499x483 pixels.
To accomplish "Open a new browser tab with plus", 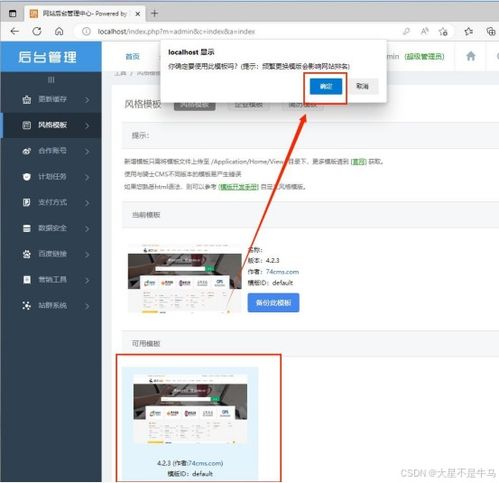I will (x=154, y=13).
